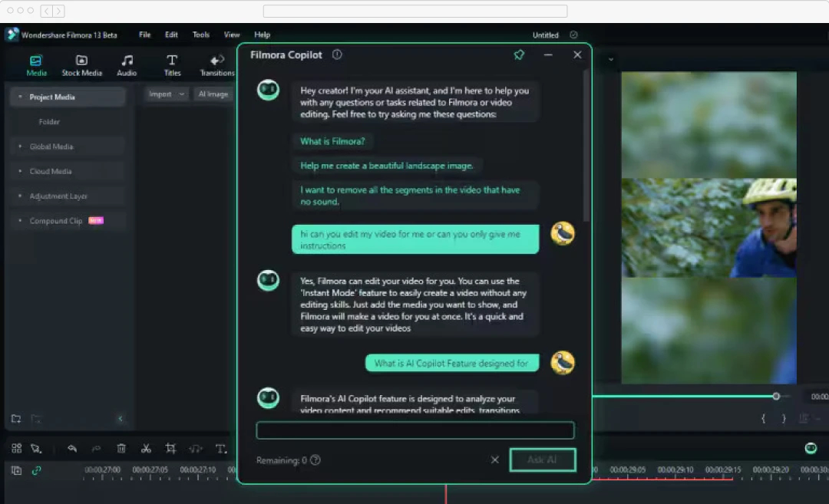The height and width of the screenshot is (504, 829).
Task: Go back with the browser back arrow
Action: click(x=46, y=11)
